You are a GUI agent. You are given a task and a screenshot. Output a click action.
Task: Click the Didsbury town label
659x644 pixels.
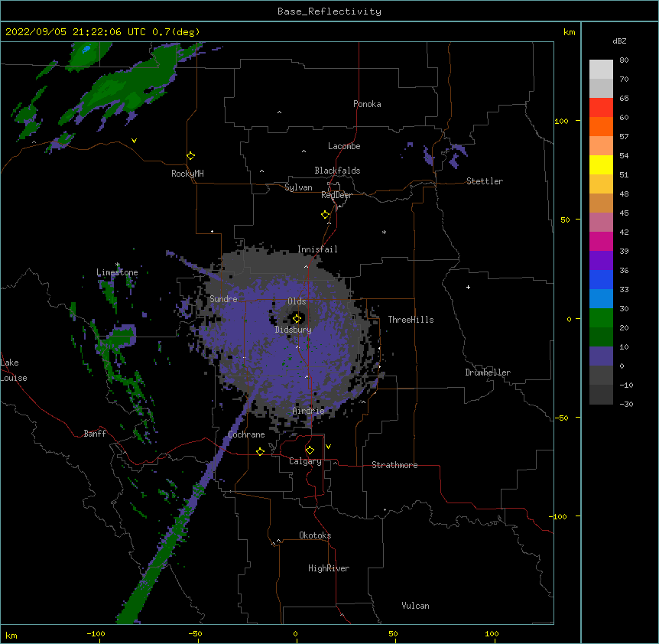click(294, 330)
